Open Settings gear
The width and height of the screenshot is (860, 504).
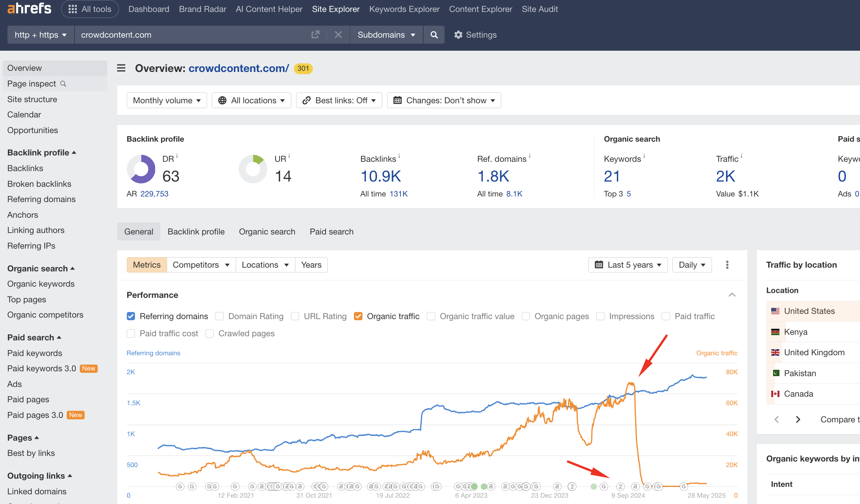coord(475,35)
